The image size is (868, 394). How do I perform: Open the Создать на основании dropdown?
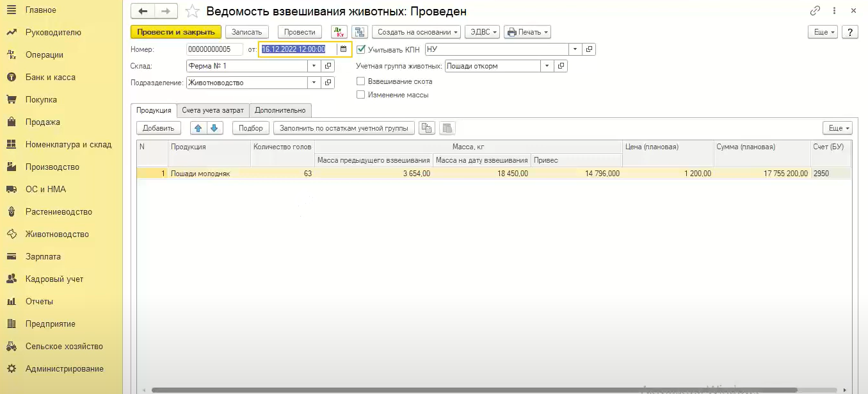[x=419, y=32]
